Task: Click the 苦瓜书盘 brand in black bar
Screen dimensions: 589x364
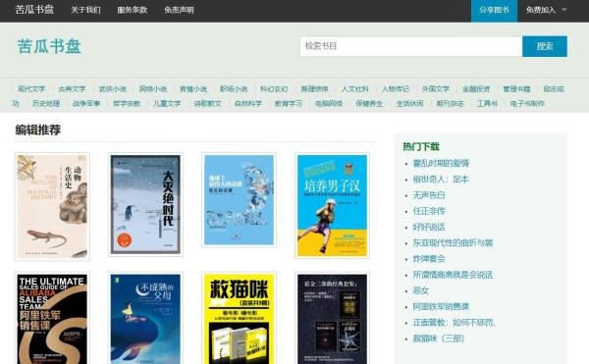Action: click(34, 10)
